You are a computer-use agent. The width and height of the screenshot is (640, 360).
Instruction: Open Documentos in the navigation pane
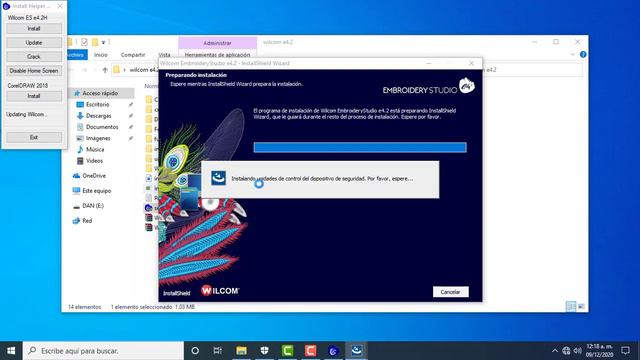(x=102, y=127)
